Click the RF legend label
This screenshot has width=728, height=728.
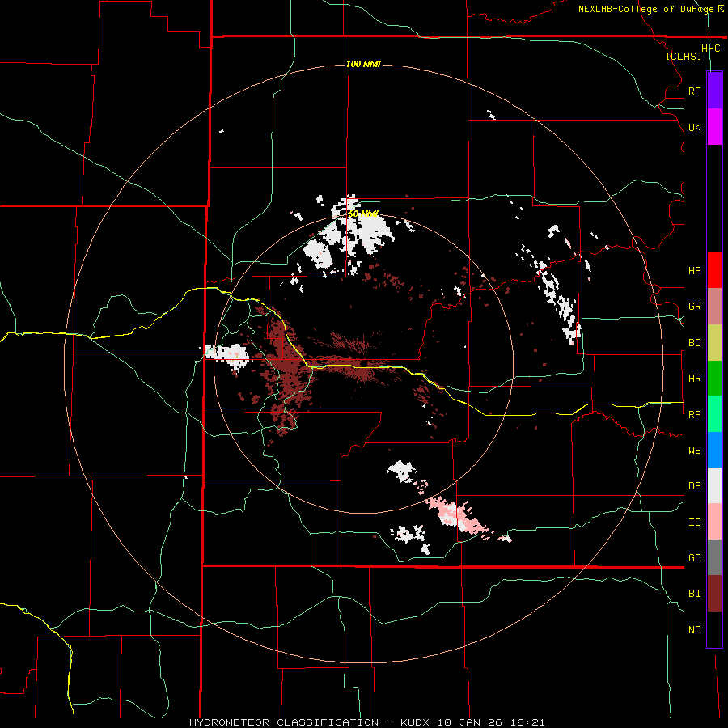[695, 91]
